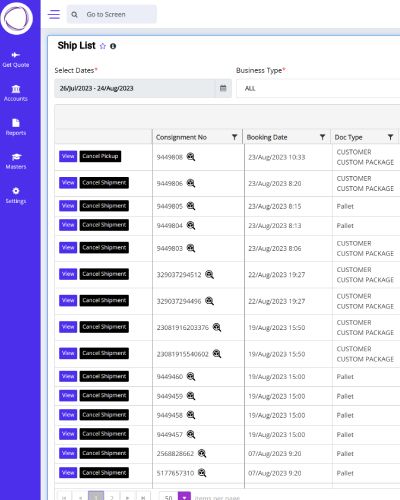The image size is (400, 500).
Task: Click the Doc Type column header
Action: click(x=348, y=137)
